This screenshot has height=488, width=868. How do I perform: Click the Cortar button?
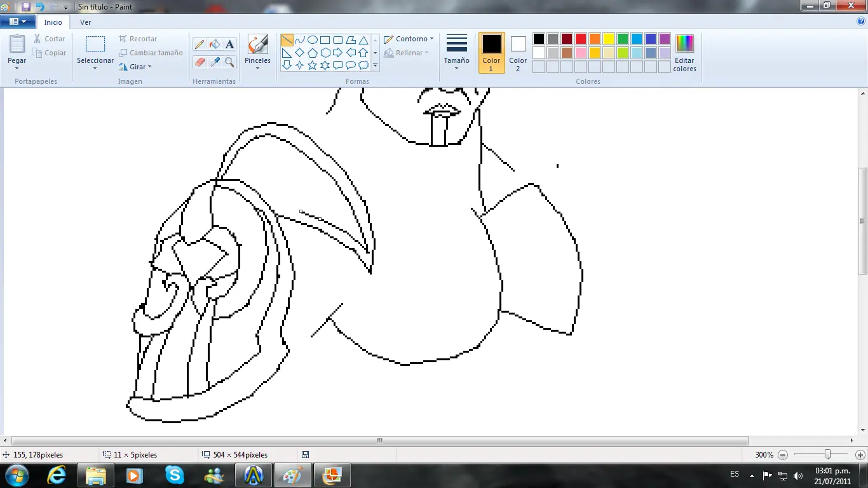[50, 39]
